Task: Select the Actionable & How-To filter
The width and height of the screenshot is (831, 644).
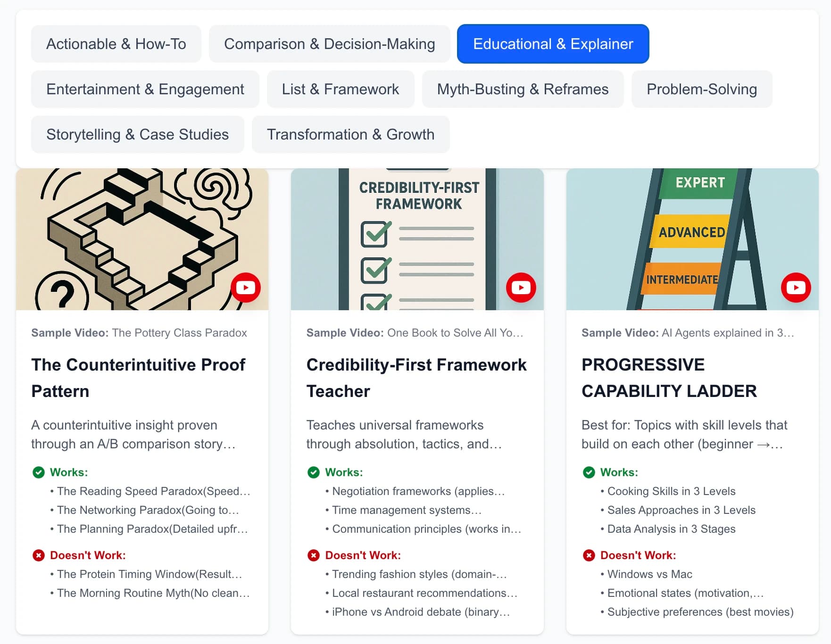Action: [x=116, y=44]
